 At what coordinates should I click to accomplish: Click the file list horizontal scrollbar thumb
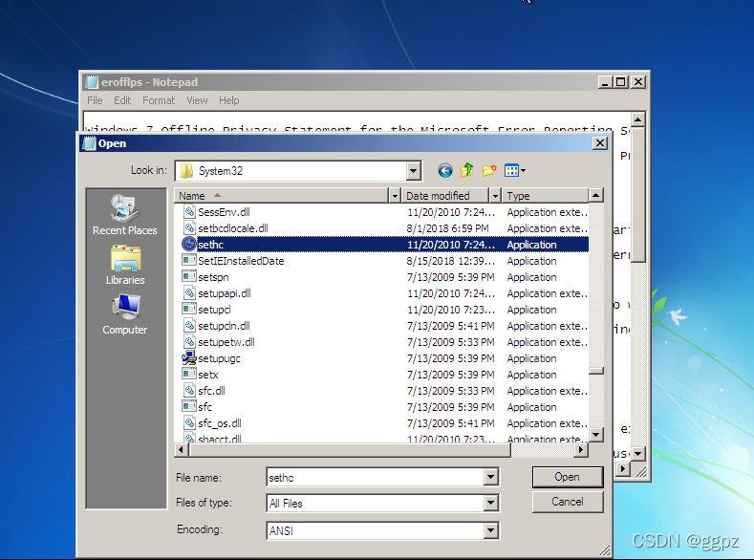point(350,450)
